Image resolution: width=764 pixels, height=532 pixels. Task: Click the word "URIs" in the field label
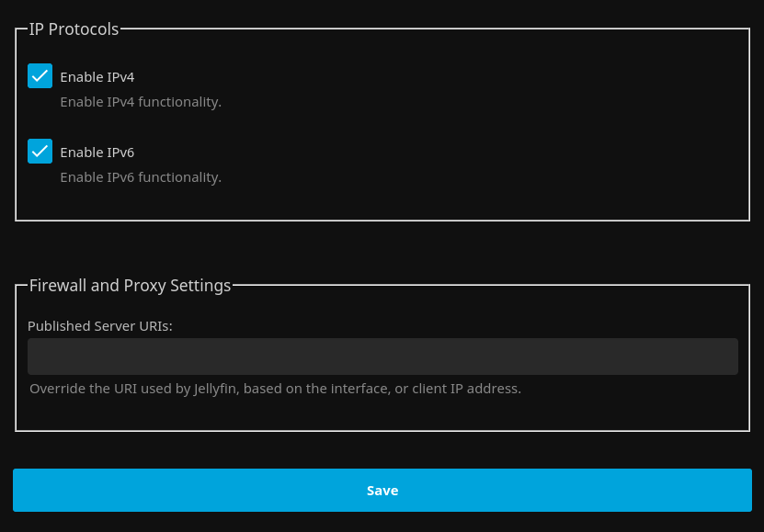pos(154,326)
